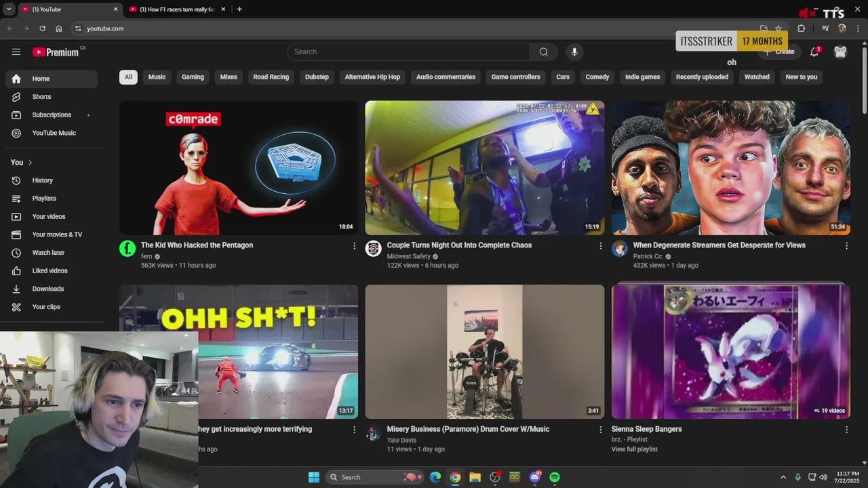868x488 pixels.
Task: Open Misery Business drum cover thumbnail
Action: [485, 352]
